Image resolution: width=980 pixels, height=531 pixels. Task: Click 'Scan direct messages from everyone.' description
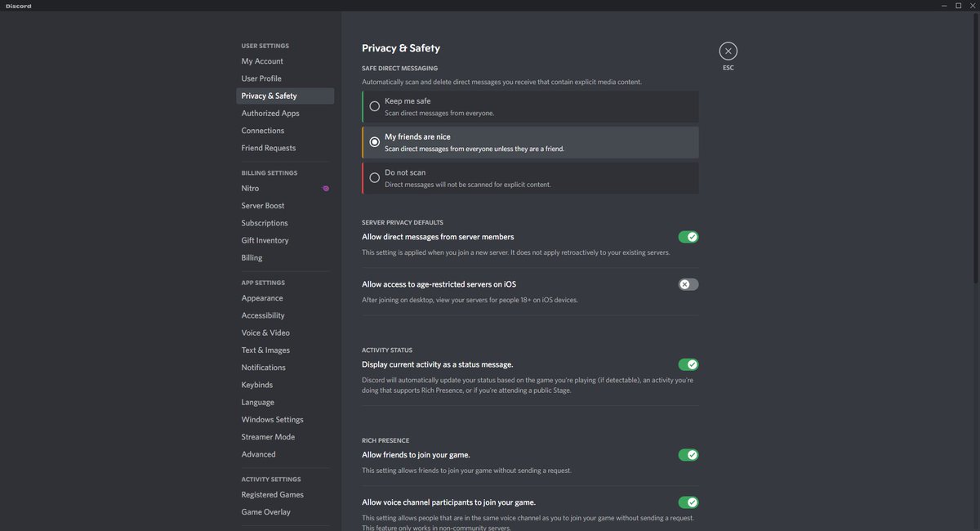pos(439,113)
